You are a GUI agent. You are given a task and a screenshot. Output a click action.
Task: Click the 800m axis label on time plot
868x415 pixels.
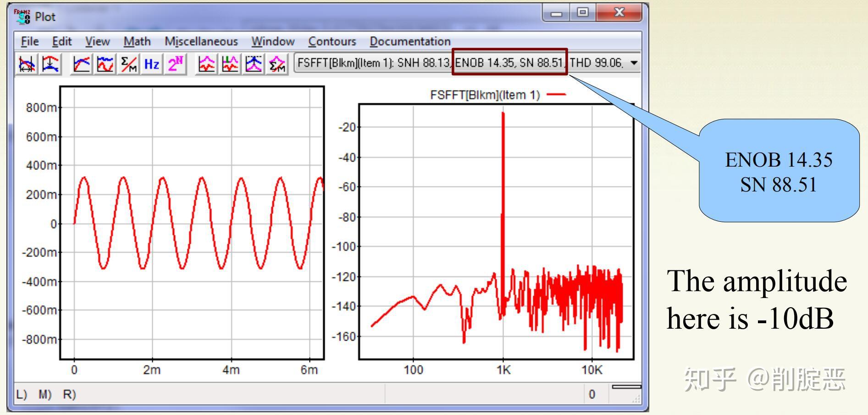point(41,107)
